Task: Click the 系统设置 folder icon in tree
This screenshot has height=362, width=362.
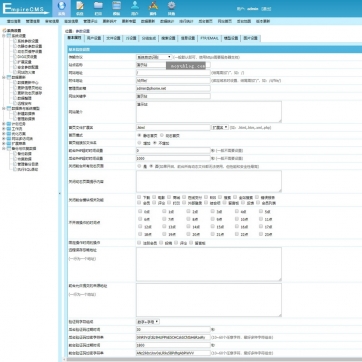Action: click(x=9, y=36)
